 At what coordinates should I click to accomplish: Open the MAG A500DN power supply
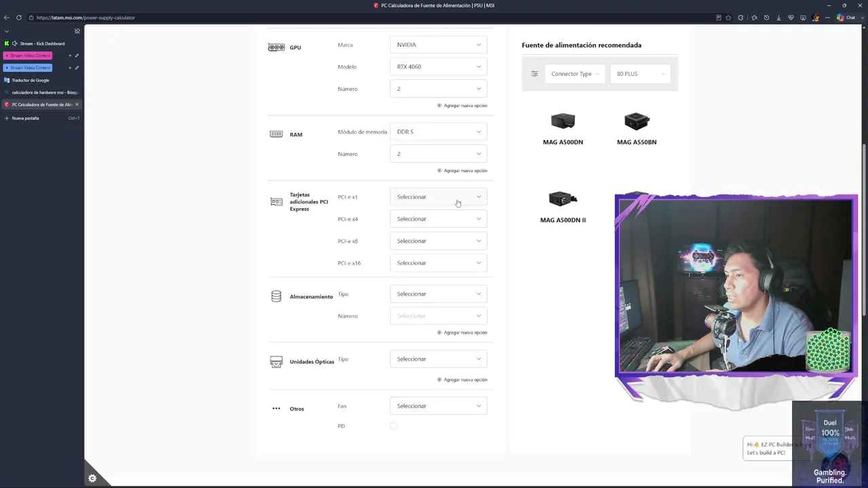pos(563,129)
